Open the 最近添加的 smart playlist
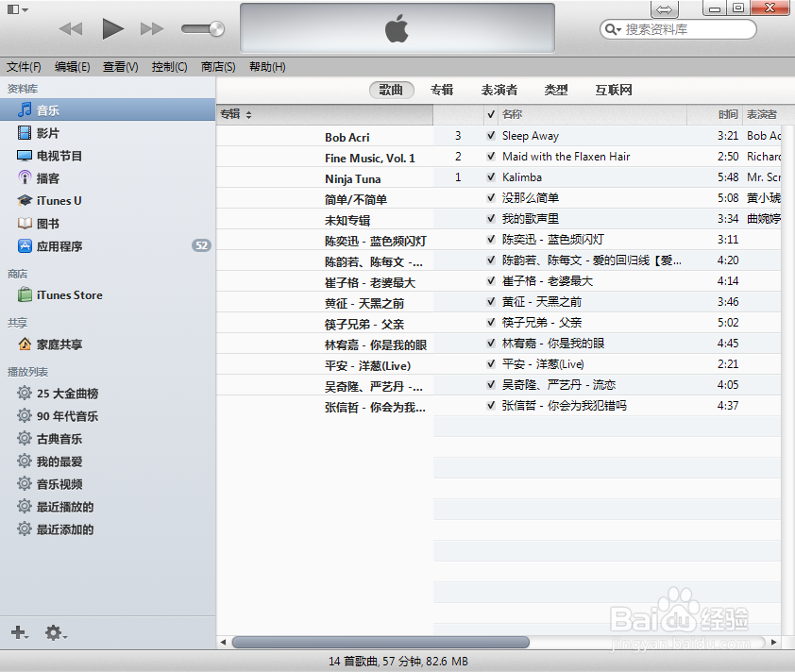 tap(55, 529)
